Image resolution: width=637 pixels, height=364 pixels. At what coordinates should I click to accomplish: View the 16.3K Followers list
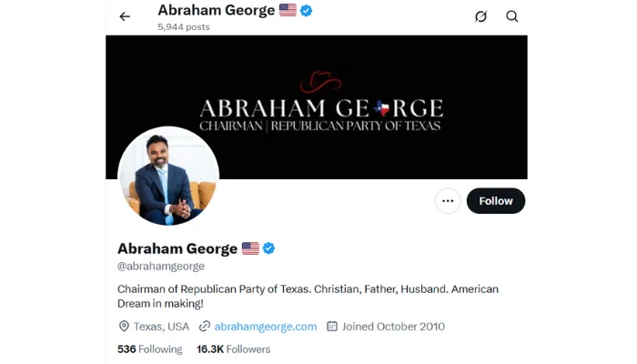pos(234,349)
